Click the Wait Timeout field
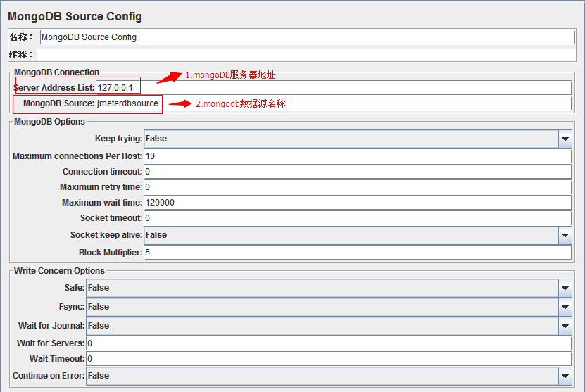 (329, 359)
